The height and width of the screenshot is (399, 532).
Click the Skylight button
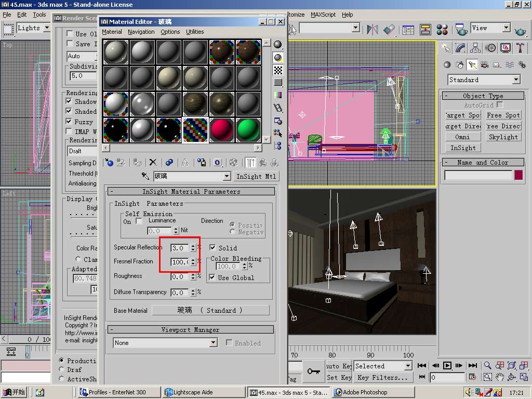(x=503, y=137)
